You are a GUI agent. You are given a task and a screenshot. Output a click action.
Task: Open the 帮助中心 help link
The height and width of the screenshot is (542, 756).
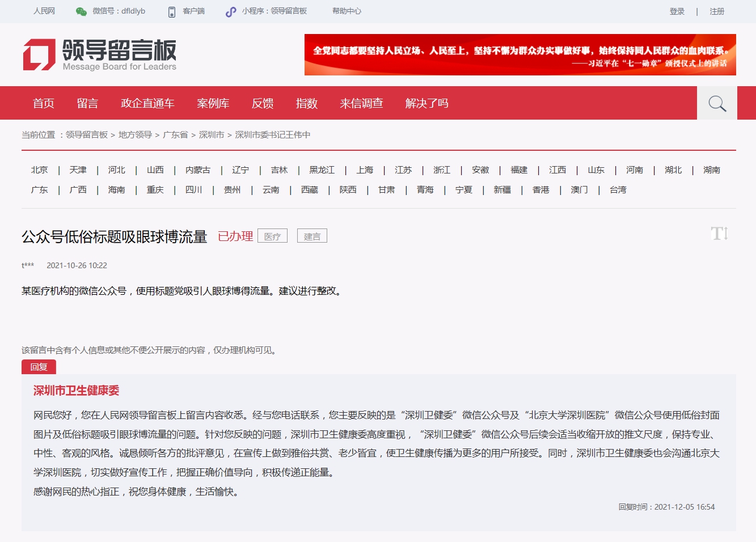[x=347, y=11]
